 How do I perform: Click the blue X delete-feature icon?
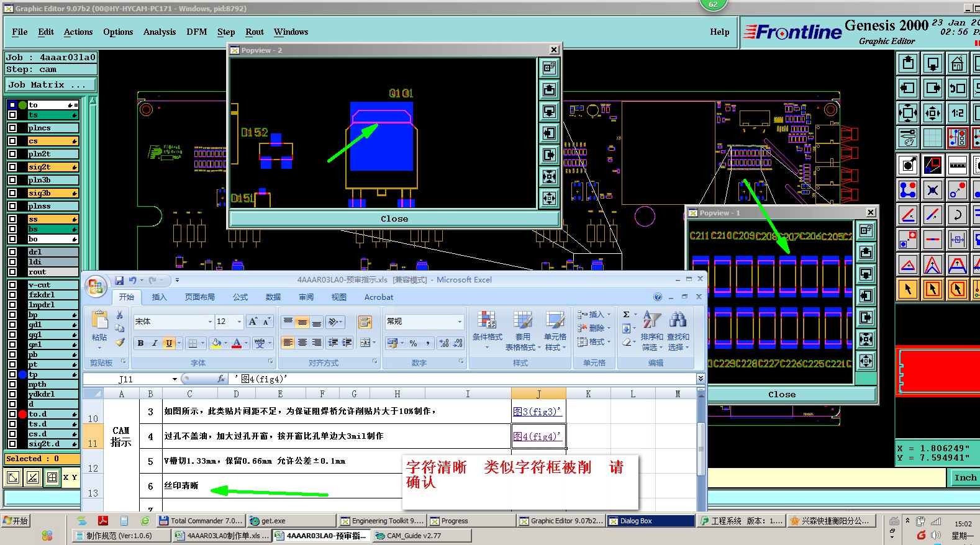point(933,190)
